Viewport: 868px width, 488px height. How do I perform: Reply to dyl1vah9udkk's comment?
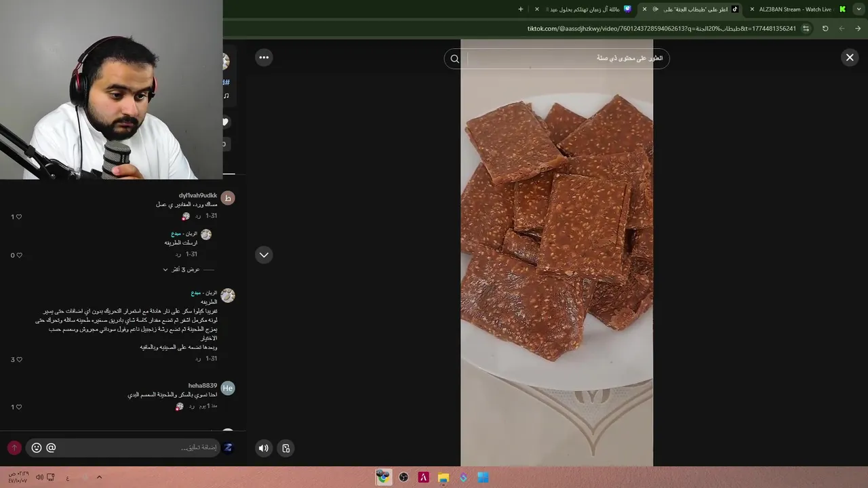[x=198, y=216]
